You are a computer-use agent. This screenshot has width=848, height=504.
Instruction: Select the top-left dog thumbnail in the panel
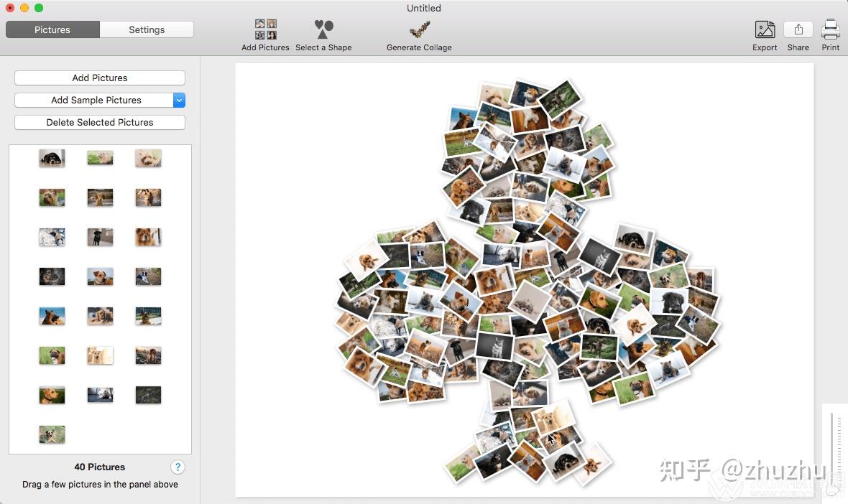tap(52, 158)
